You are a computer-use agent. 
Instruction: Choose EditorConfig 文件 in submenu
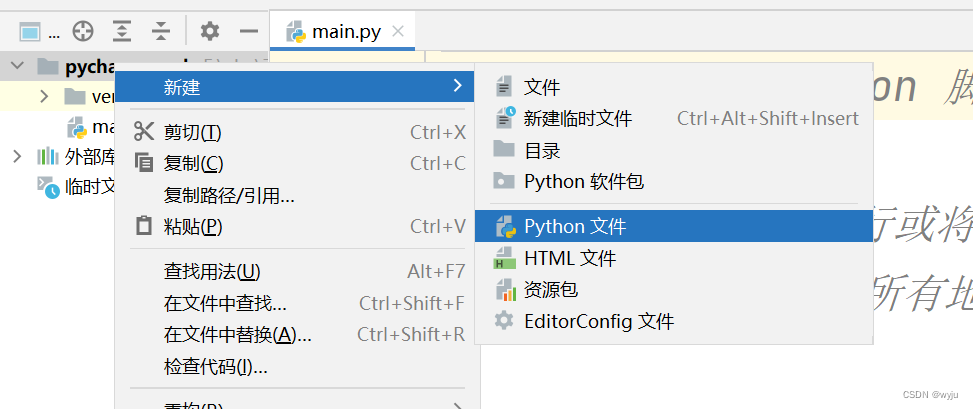coord(674,321)
